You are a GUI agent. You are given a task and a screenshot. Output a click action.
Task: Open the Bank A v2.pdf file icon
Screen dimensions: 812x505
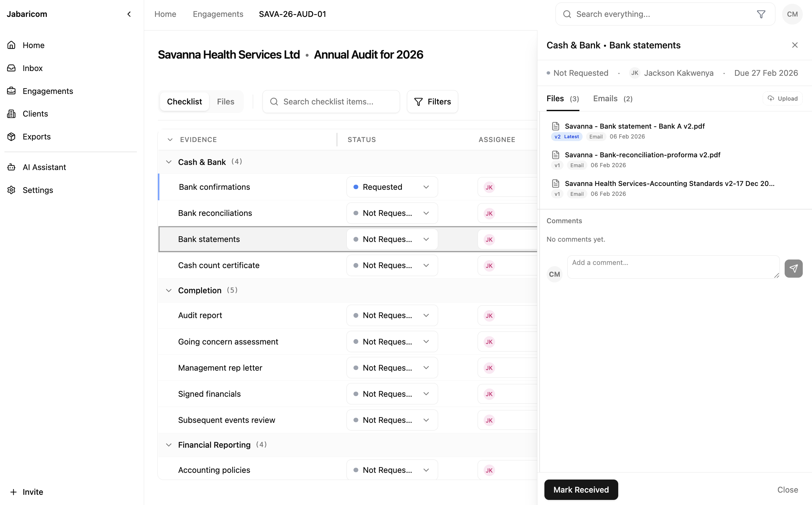tap(555, 126)
